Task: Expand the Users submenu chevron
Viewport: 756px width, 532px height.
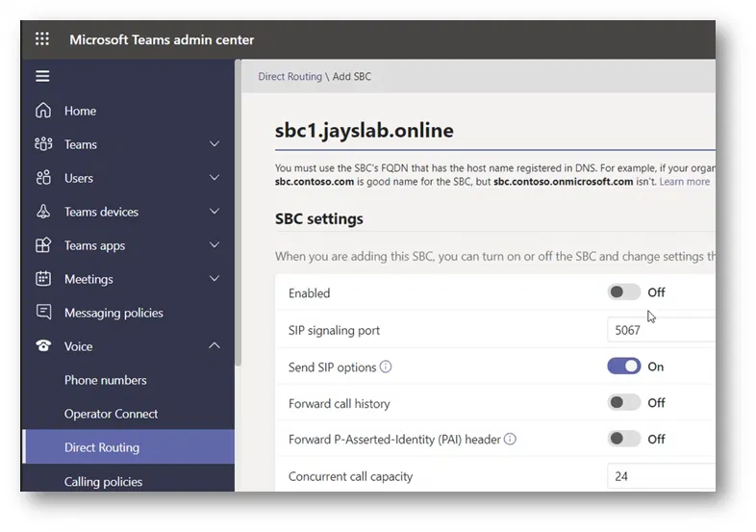Action: coord(214,178)
